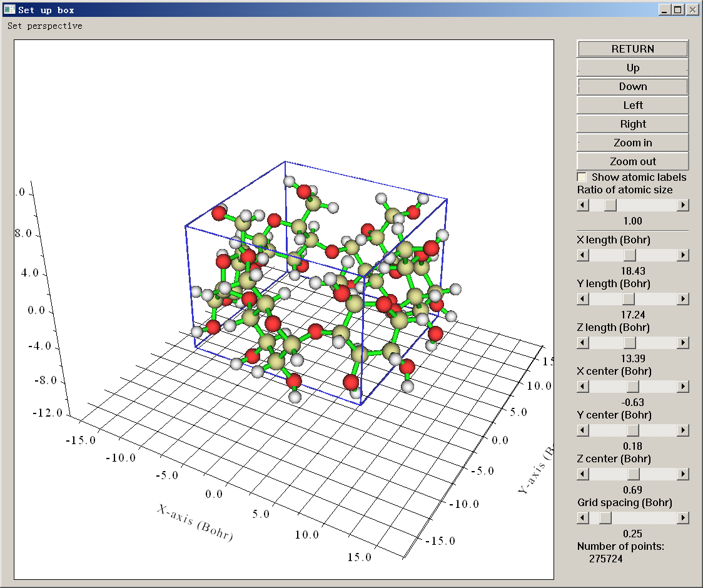Increase X center with right arrow
Screen dimensions: 703x588
pyautogui.click(x=683, y=386)
